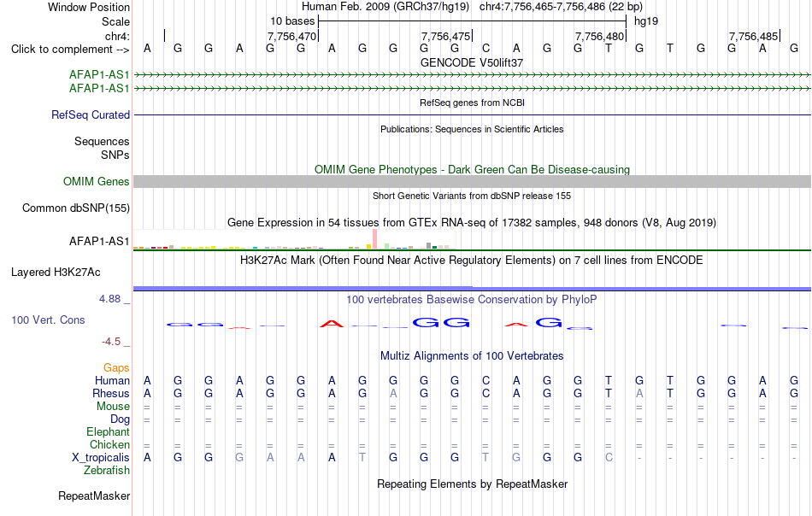Click the 10 bases scale bar label
Viewport: 812px width, 516px height.
(292, 21)
